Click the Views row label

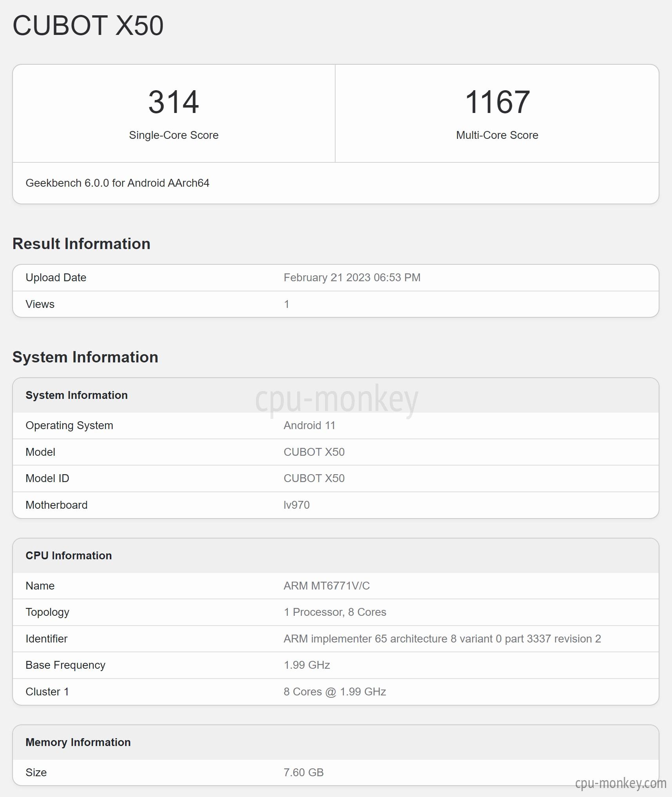tap(40, 304)
